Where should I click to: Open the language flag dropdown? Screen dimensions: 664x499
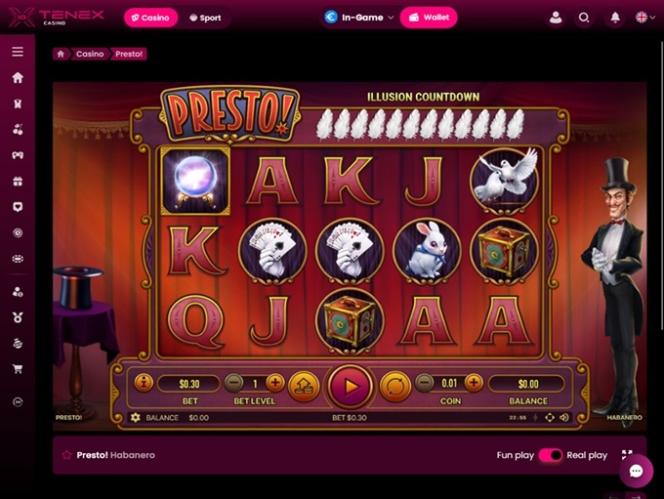(645, 17)
